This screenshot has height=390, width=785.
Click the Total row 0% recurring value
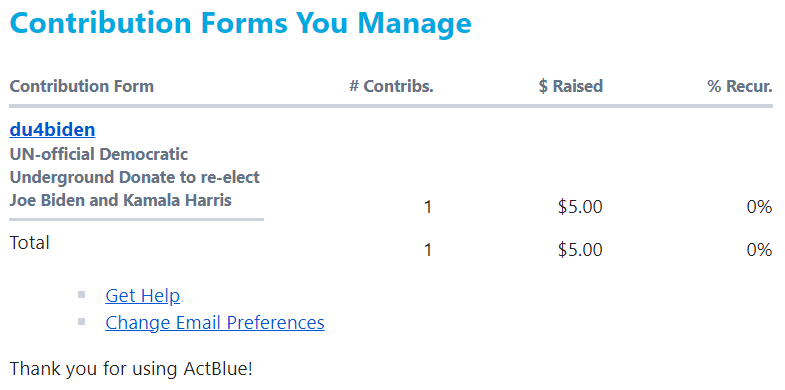(759, 249)
